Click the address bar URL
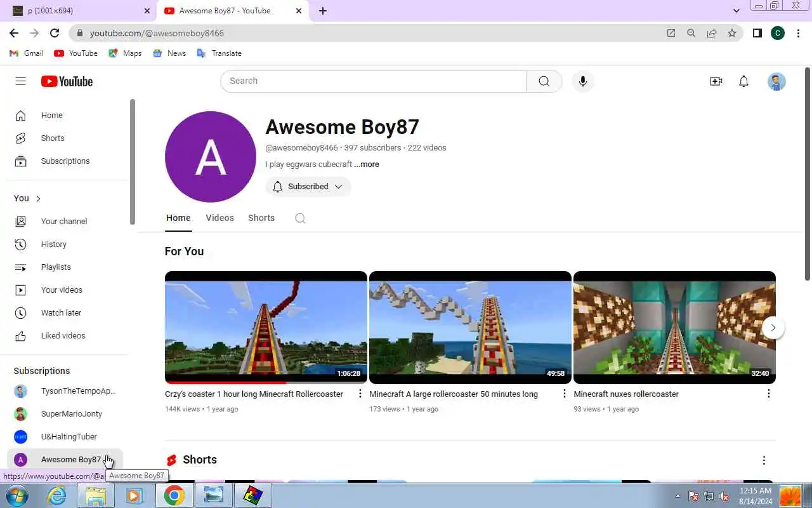The image size is (812, 508). click(157, 33)
